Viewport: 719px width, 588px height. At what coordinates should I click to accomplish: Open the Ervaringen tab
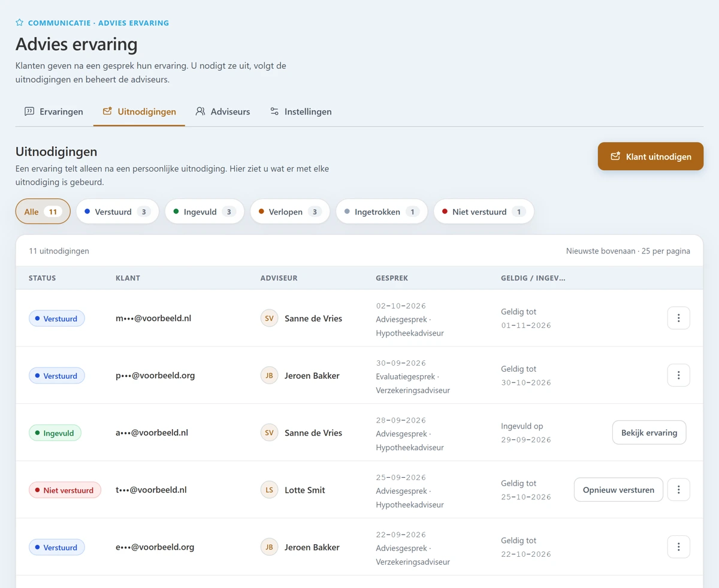click(x=54, y=111)
